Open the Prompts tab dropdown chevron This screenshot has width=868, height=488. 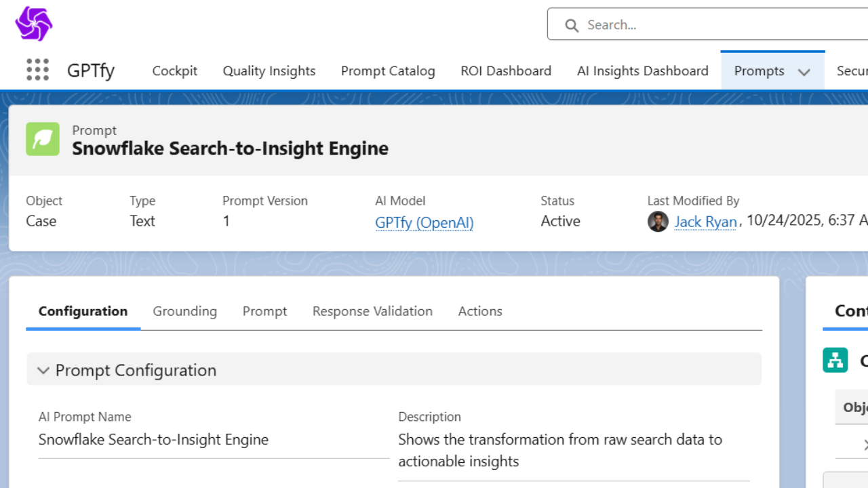click(x=804, y=72)
